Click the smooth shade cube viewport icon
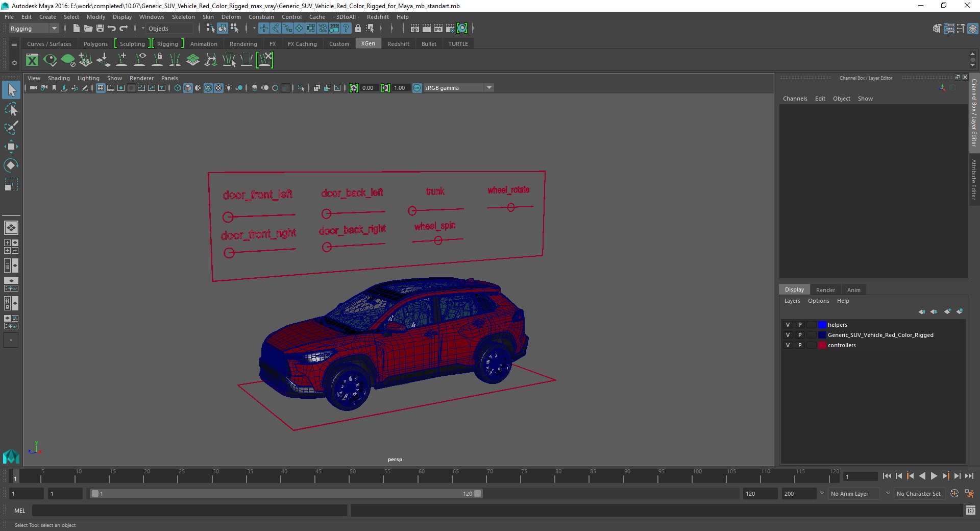The width and height of the screenshot is (980, 531). (x=188, y=88)
